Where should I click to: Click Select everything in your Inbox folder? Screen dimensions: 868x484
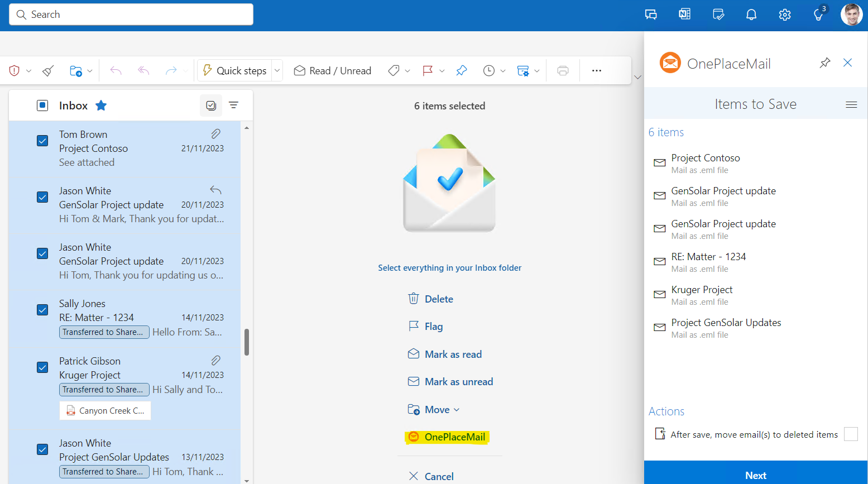(449, 268)
